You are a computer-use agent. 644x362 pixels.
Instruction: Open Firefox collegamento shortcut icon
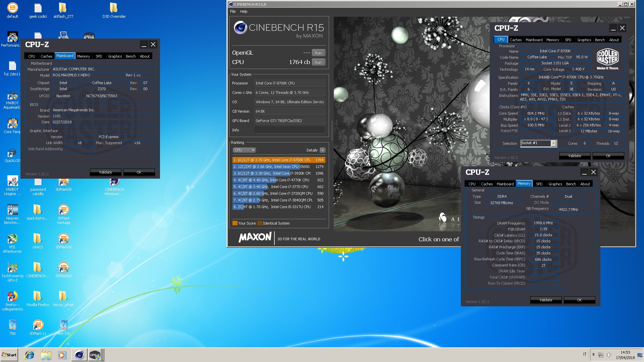tap(12, 301)
